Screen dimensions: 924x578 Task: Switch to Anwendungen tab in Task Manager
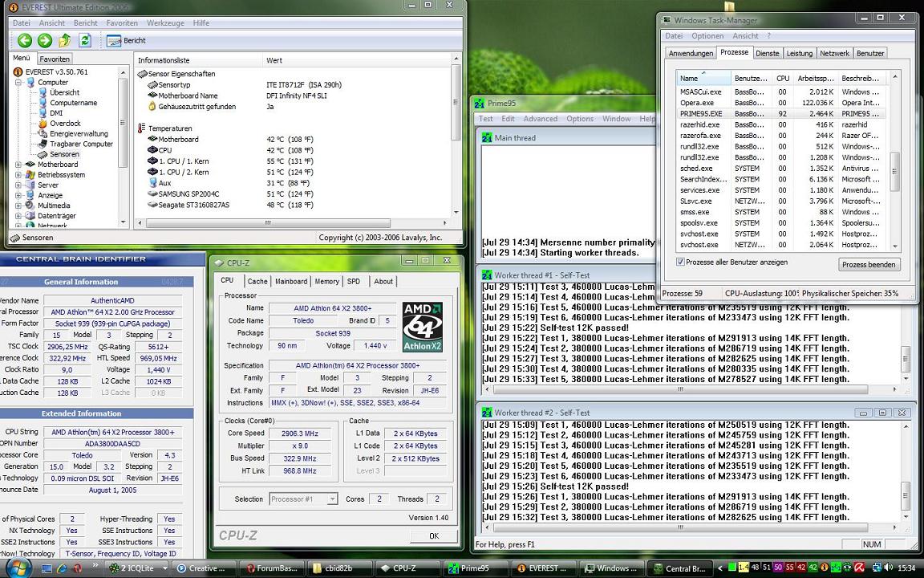tap(691, 53)
